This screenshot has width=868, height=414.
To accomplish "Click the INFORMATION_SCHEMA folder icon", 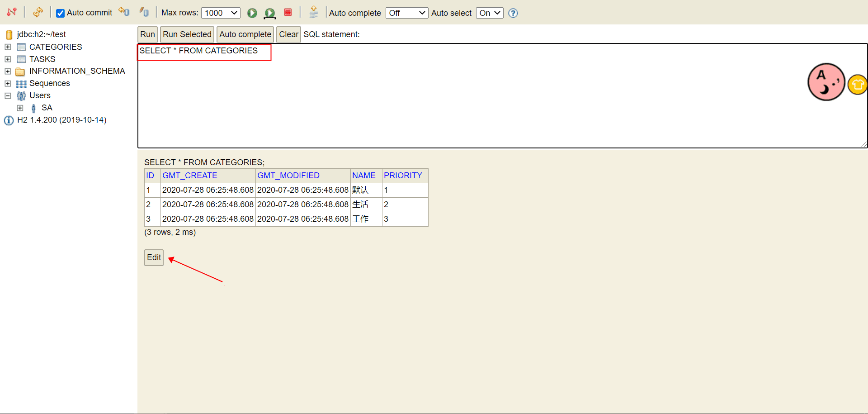I will [x=20, y=71].
